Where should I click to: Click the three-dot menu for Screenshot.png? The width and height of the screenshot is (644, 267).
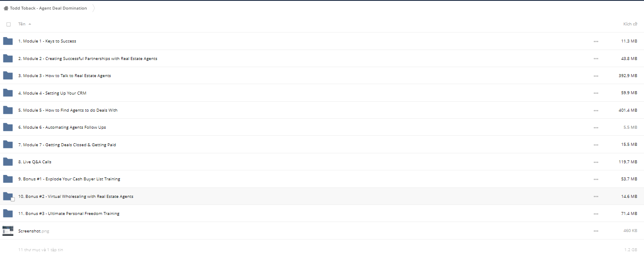click(596, 231)
